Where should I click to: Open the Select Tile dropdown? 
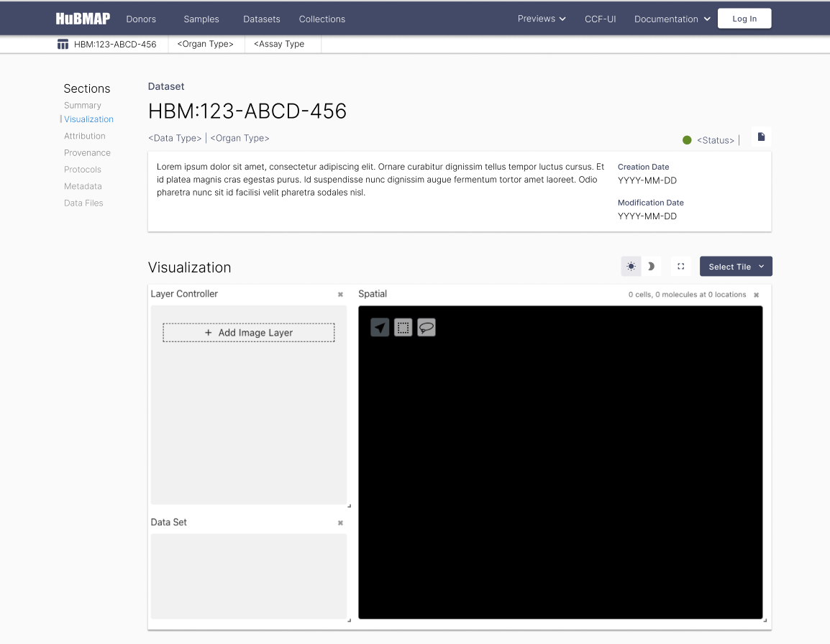[736, 266]
